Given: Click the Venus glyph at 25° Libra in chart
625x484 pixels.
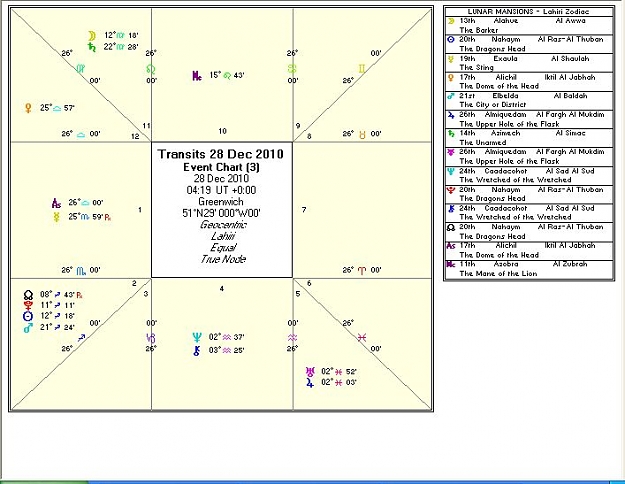Looking at the screenshot, I should pos(28,108).
